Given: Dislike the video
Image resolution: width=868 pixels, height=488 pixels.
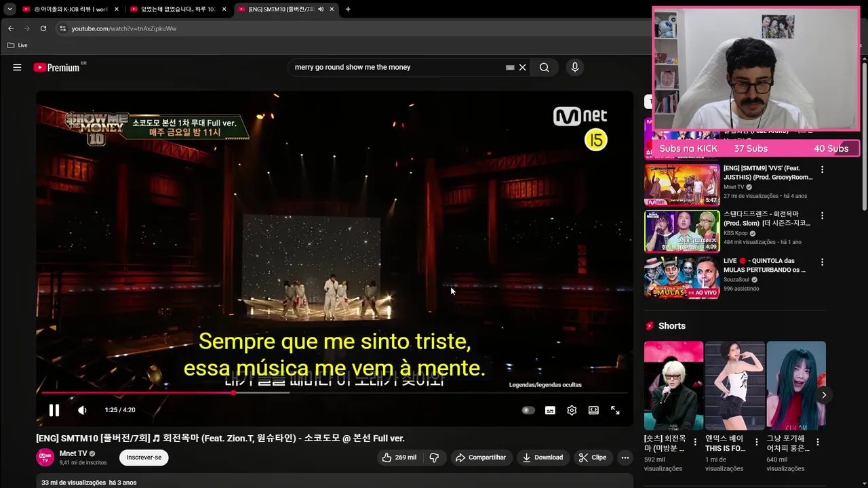Looking at the screenshot, I should 434,457.
